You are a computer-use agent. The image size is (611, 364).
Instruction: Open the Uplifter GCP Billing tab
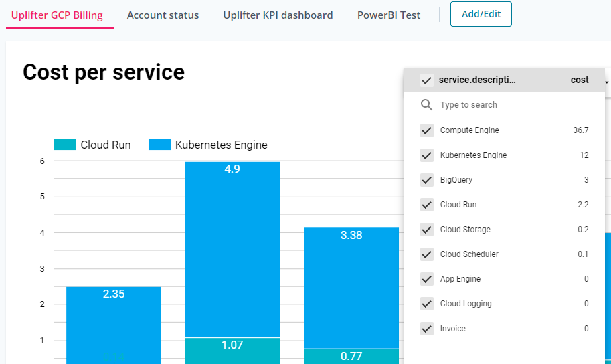(x=57, y=15)
